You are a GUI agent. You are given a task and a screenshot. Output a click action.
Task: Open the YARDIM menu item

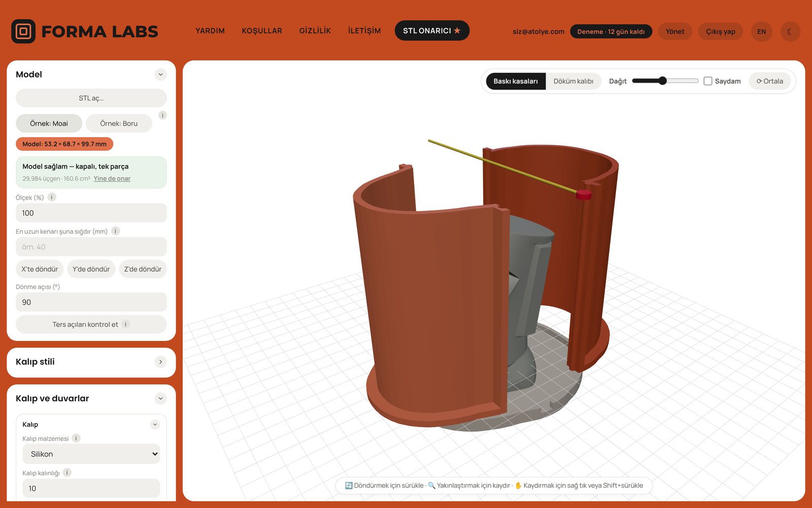tap(210, 30)
